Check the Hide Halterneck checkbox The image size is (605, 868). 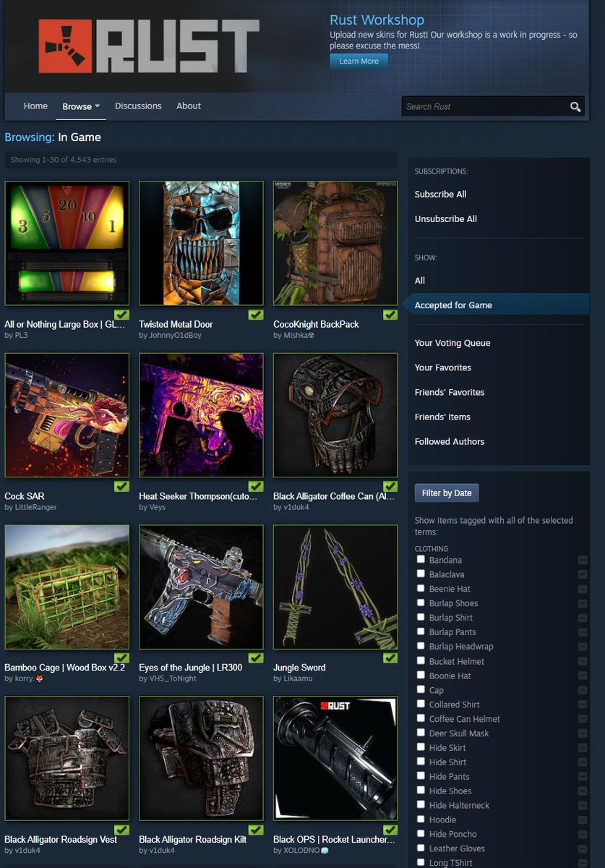click(x=421, y=804)
